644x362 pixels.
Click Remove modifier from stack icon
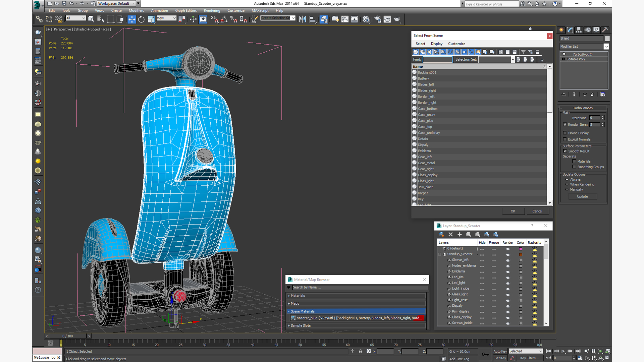[592, 95]
